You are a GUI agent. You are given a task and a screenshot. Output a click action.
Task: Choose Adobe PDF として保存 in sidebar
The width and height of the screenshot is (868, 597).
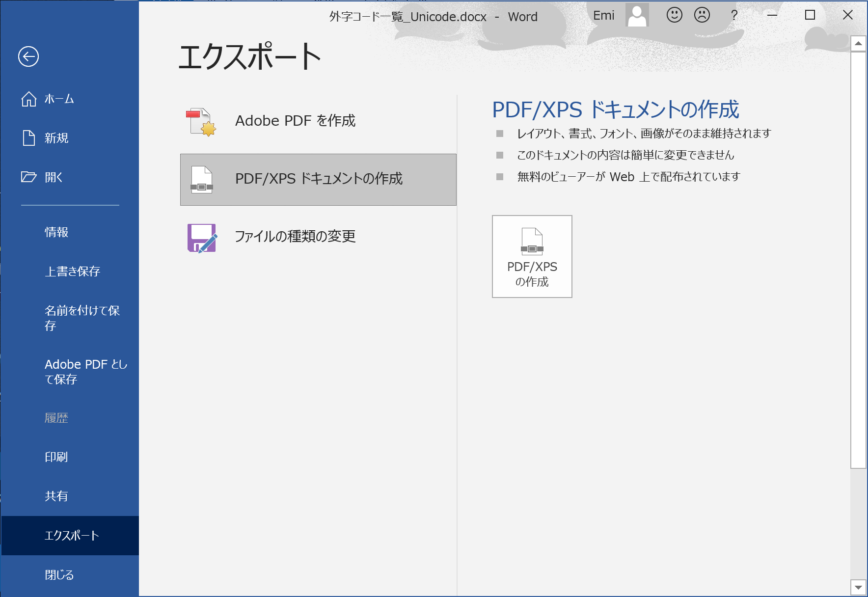point(85,372)
